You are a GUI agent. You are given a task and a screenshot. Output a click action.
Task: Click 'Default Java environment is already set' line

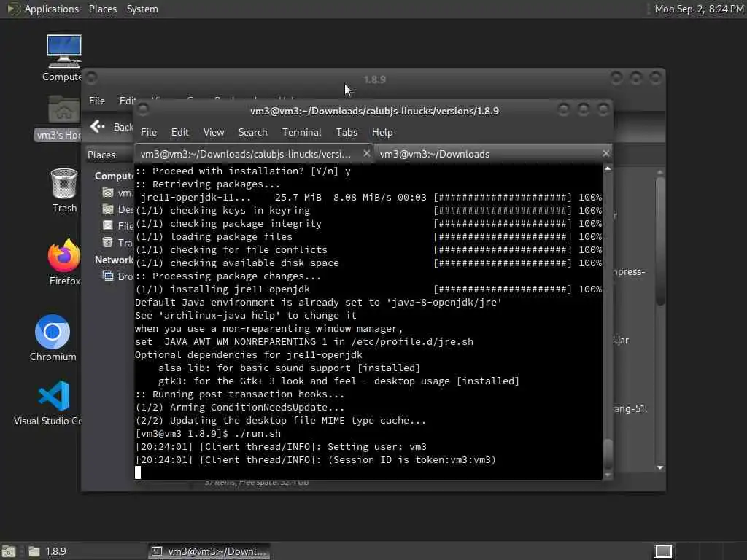click(318, 303)
